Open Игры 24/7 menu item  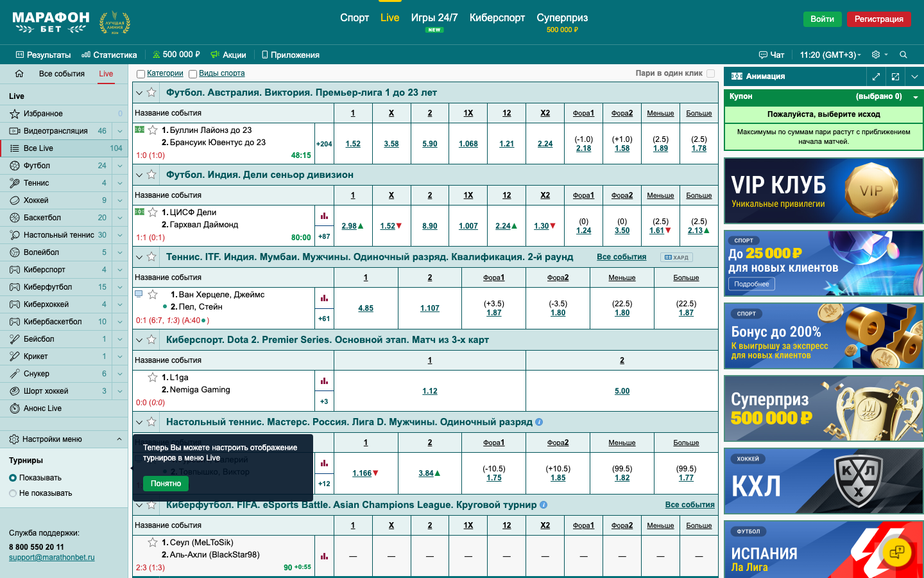point(434,18)
